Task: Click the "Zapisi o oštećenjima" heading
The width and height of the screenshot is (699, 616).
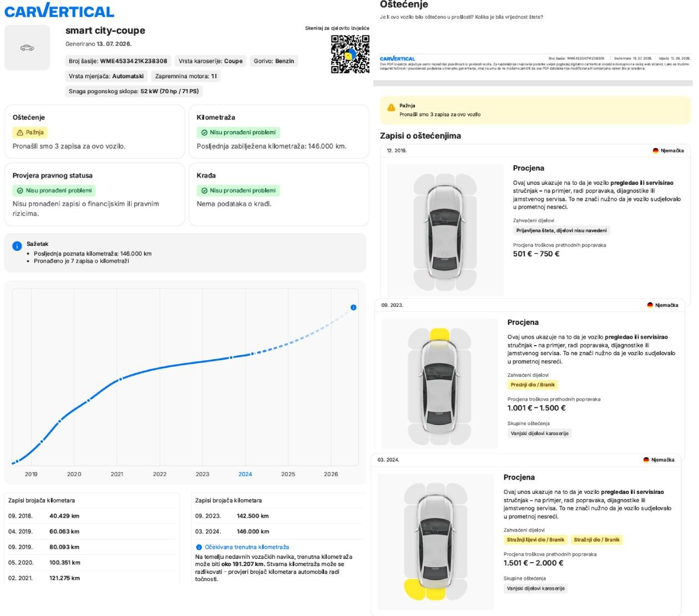Action: coord(421,136)
